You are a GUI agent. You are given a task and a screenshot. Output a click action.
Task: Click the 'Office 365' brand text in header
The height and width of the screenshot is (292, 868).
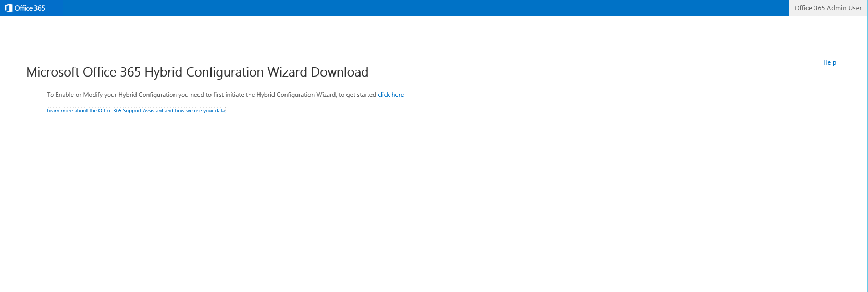point(30,8)
